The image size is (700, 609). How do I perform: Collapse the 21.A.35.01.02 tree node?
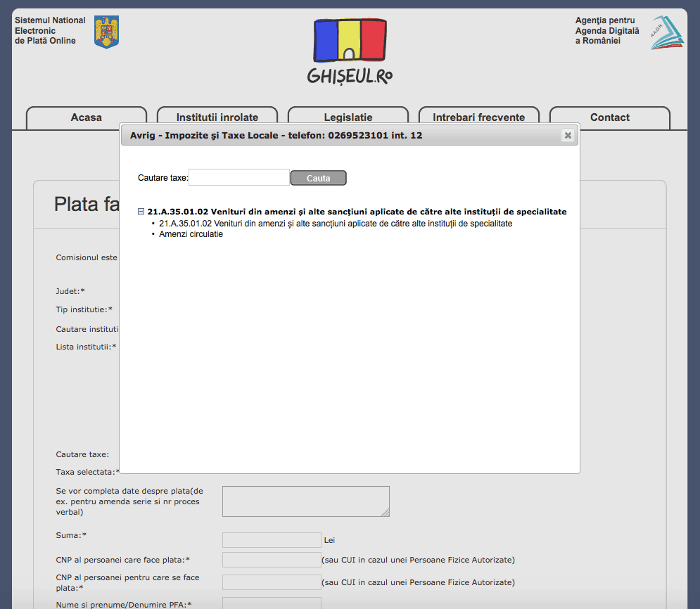coord(141,212)
